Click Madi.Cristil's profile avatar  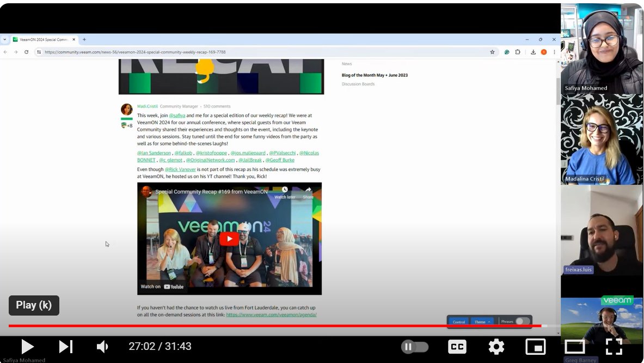pyautogui.click(x=126, y=110)
